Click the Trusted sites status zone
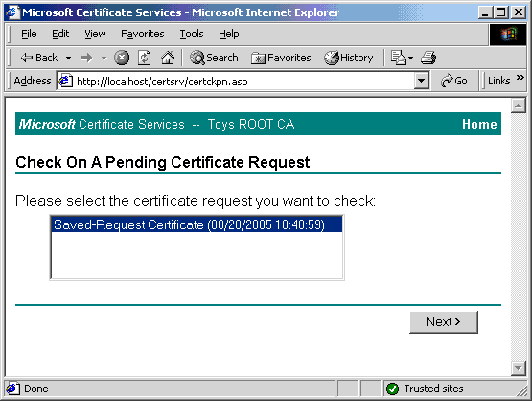The image size is (532, 401). [x=454, y=389]
